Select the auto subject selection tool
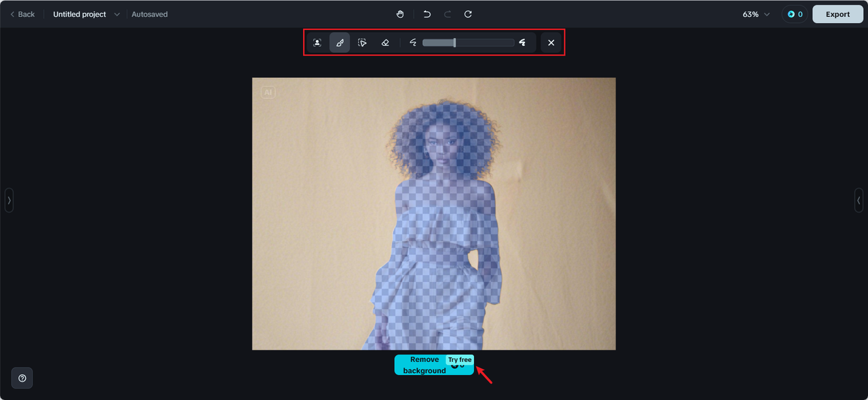 (x=317, y=43)
